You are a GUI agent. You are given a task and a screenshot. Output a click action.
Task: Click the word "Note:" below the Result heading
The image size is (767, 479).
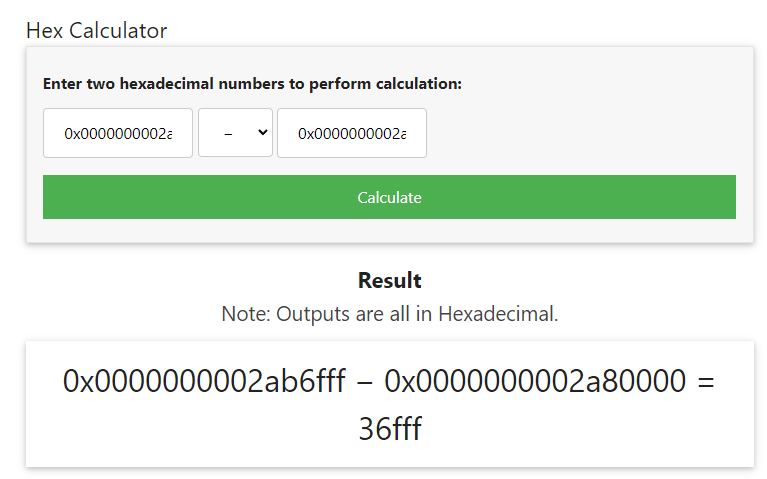[x=245, y=313]
